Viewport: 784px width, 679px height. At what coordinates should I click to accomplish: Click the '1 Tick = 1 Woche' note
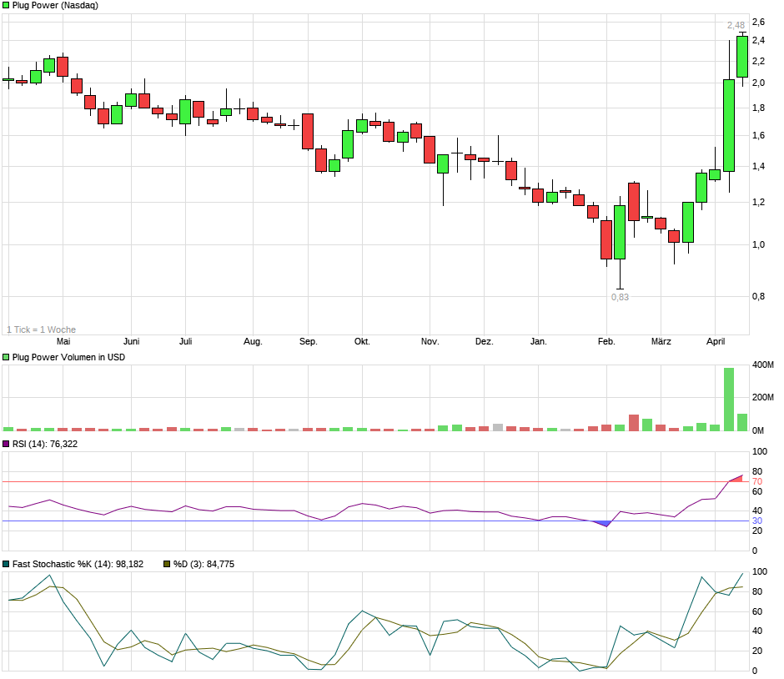click(41, 329)
